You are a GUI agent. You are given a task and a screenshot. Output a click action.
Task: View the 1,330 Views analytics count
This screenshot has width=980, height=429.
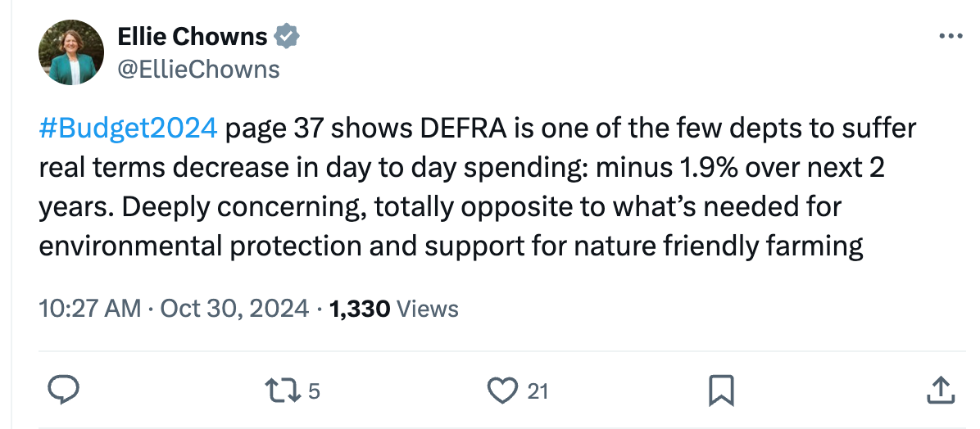click(393, 309)
